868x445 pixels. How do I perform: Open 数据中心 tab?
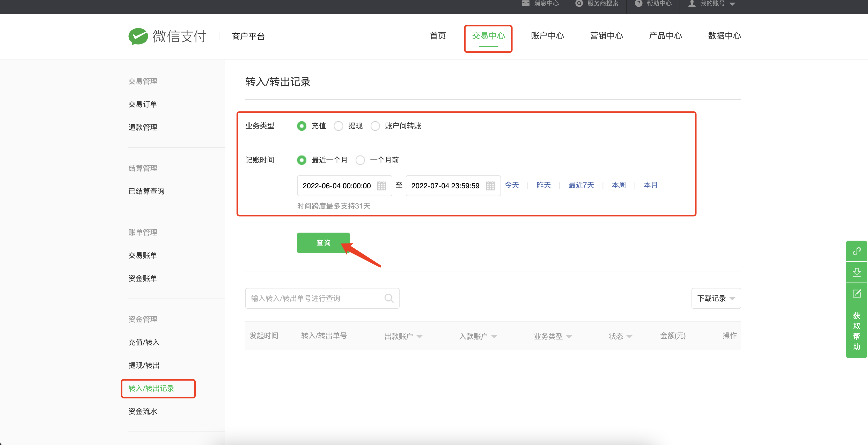724,36
